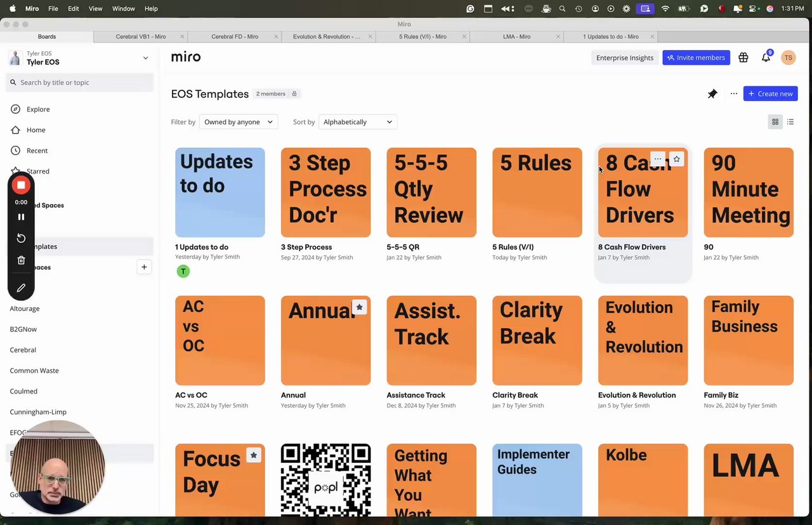
Task: Open the space options menu beside Create new
Action: [734, 94]
